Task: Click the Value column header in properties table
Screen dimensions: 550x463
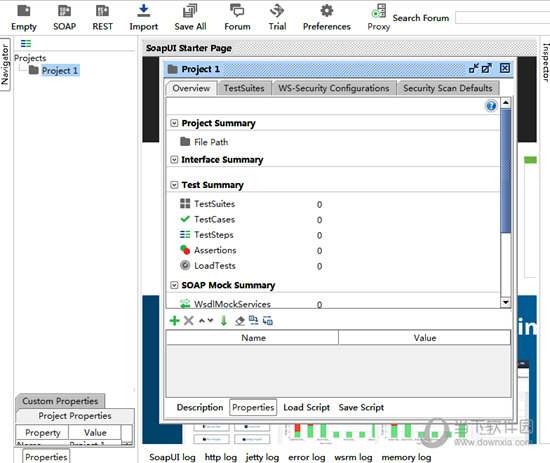Action: click(424, 338)
